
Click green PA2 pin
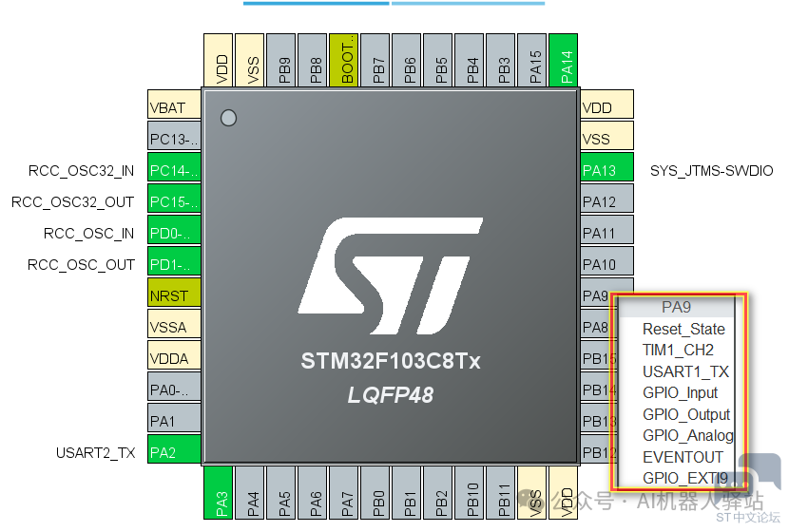(174, 448)
